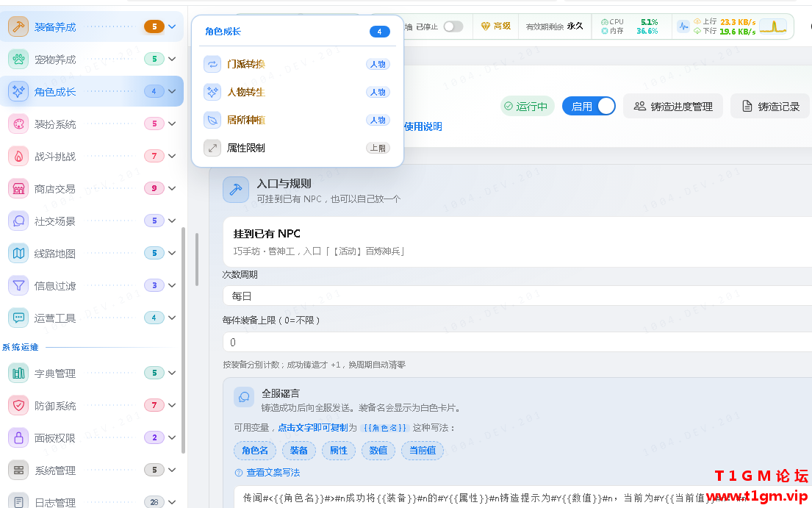
Task: Click the diamond 高级 level icon
Action: click(485, 26)
